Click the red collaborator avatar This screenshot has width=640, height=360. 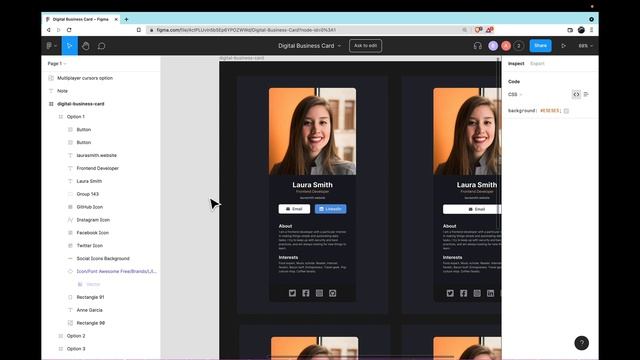pyautogui.click(x=506, y=46)
